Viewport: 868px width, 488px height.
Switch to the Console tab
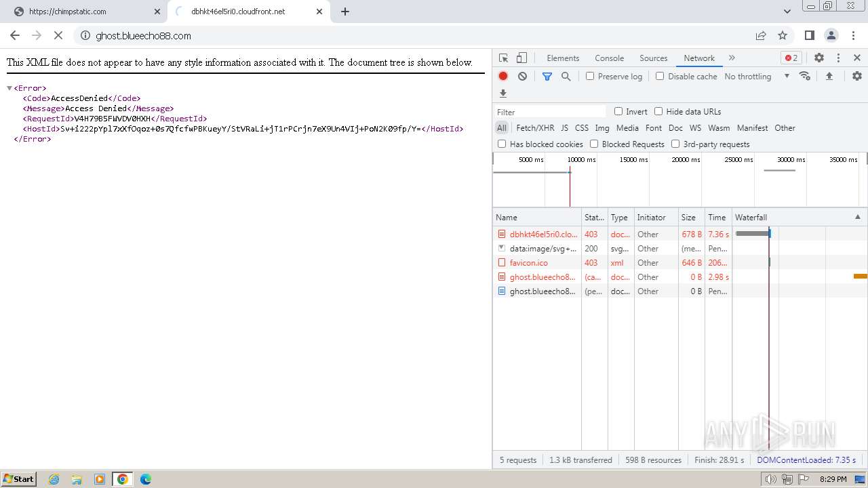[x=609, y=58]
